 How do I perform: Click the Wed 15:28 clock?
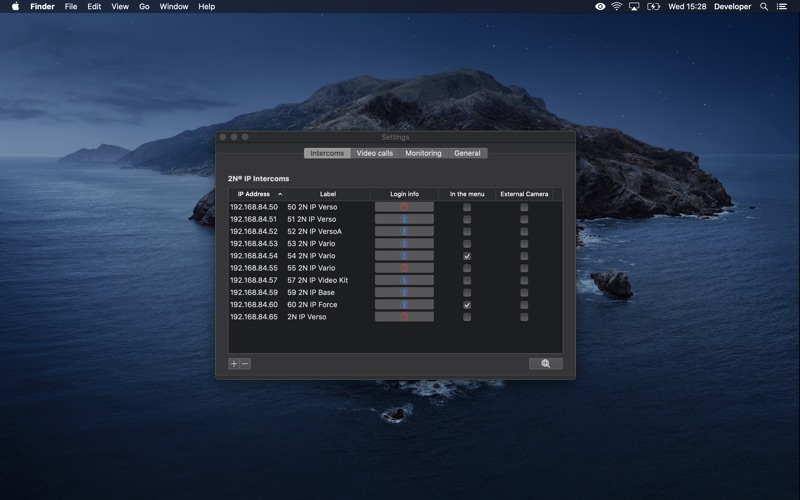687,7
